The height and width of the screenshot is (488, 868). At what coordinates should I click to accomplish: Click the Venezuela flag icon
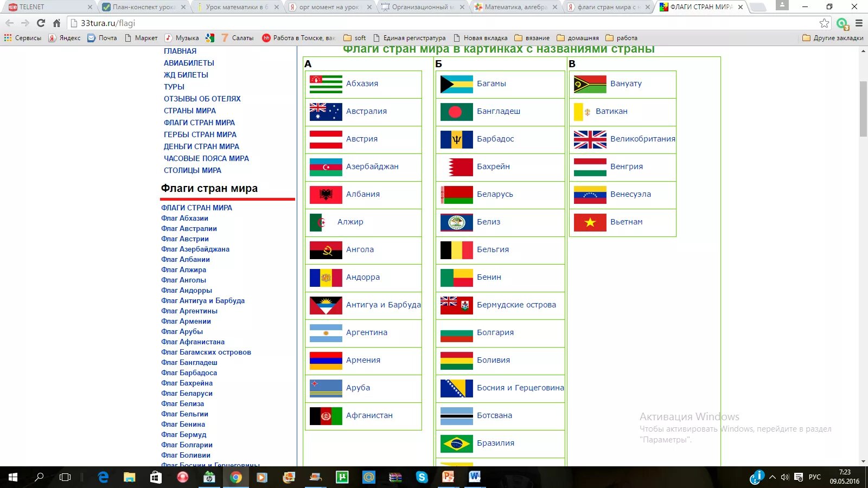tap(590, 195)
